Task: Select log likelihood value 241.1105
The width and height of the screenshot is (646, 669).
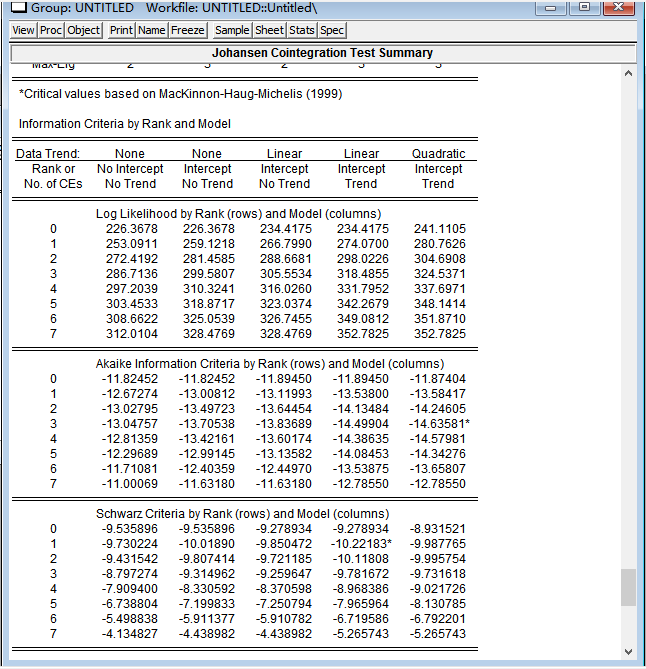Action: 439,229
